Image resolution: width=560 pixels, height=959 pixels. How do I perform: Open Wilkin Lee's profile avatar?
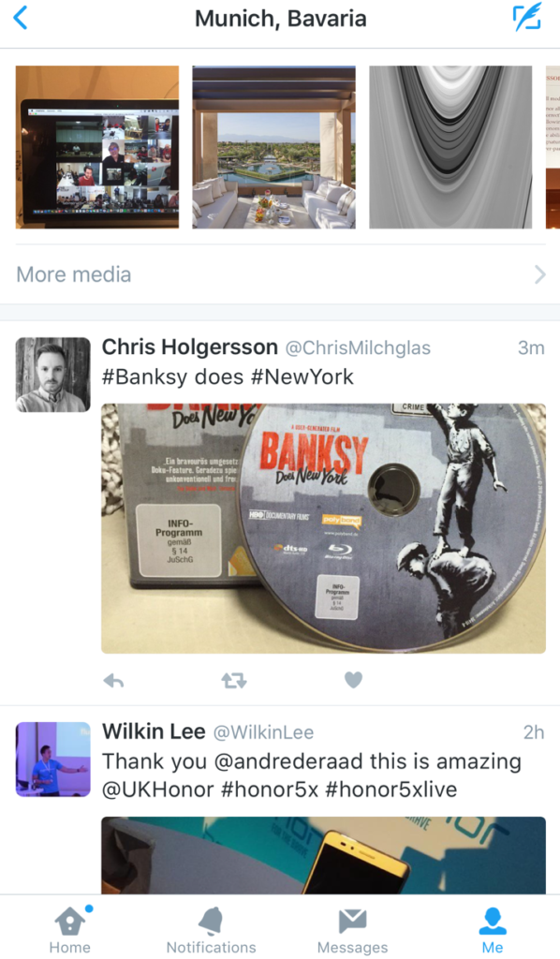pos(52,759)
